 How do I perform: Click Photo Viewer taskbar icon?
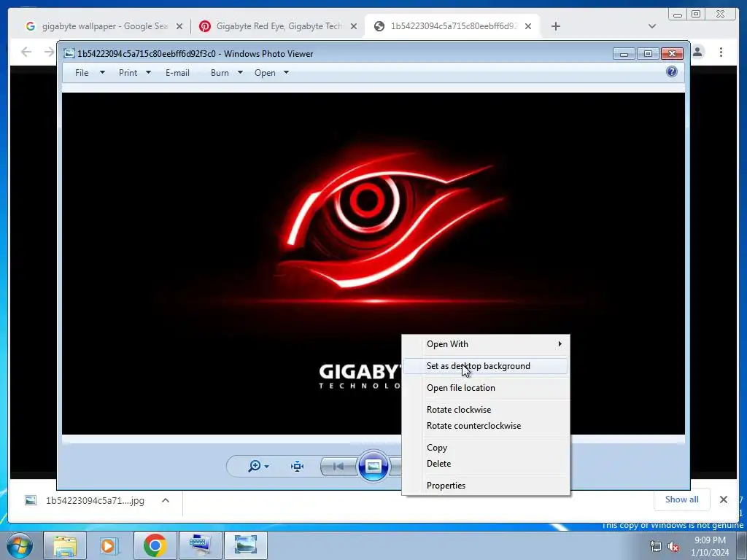pyautogui.click(x=245, y=545)
